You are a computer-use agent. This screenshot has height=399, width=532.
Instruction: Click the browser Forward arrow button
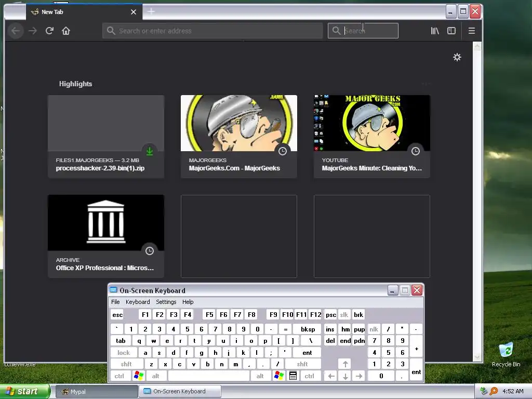coord(33,31)
